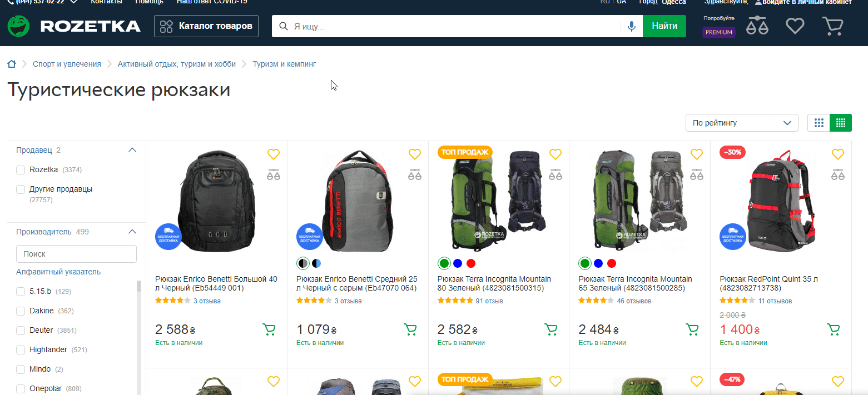Enable the Deuter manufacturer filter
The image size is (868, 395).
(21, 330)
